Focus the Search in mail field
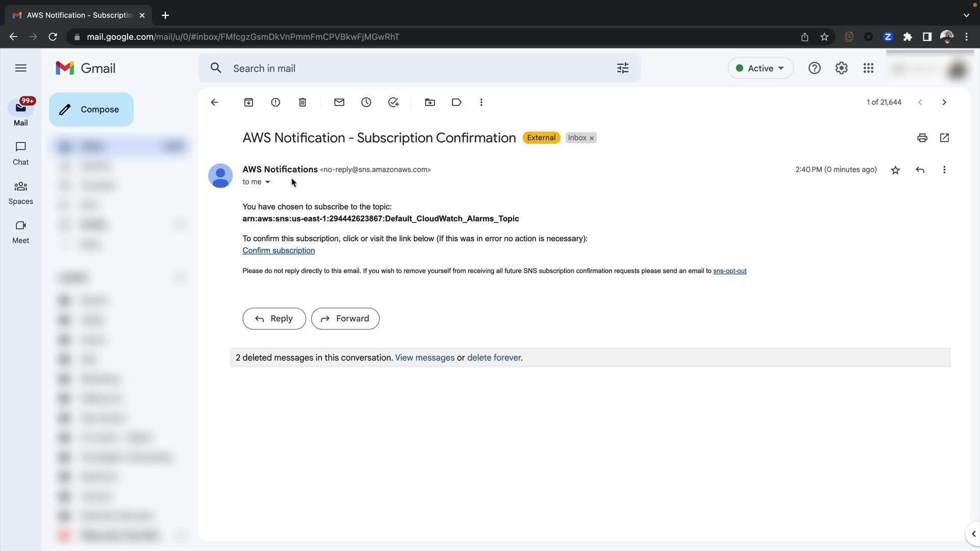The width and height of the screenshot is (980, 551). click(x=408, y=68)
